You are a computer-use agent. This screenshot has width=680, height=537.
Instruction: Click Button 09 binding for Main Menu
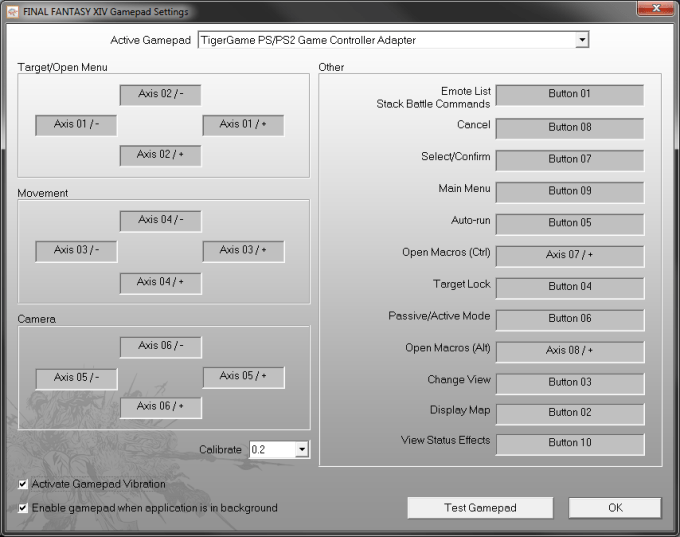pyautogui.click(x=570, y=192)
